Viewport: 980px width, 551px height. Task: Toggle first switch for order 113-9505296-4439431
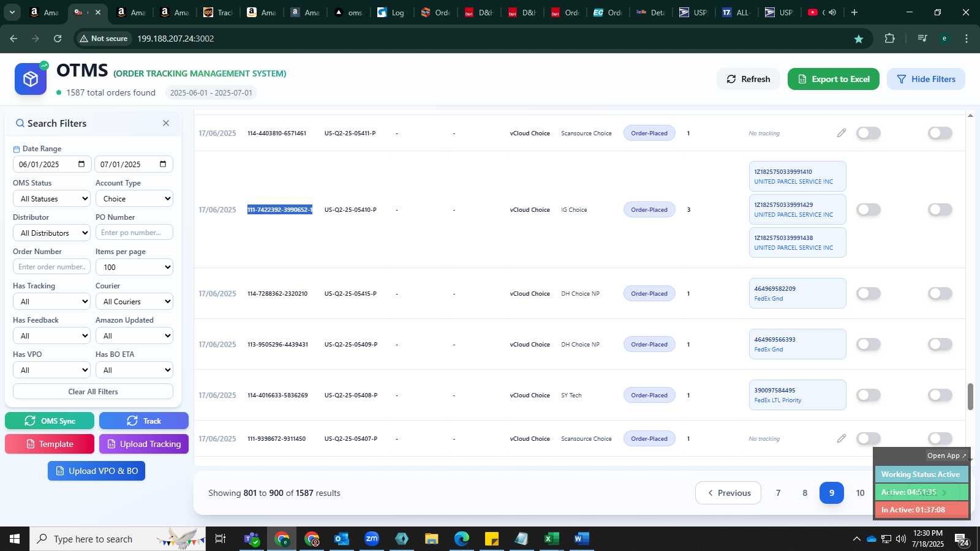click(869, 344)
